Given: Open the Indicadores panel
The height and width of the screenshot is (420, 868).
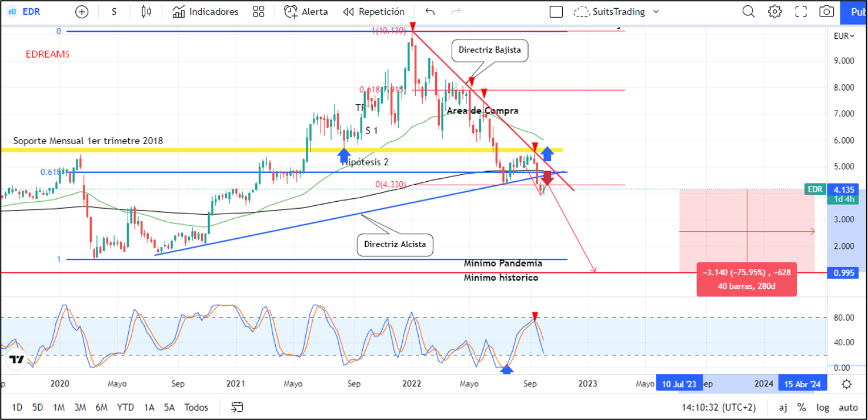Looking at the screenshot, I should [x=205, y=12].
